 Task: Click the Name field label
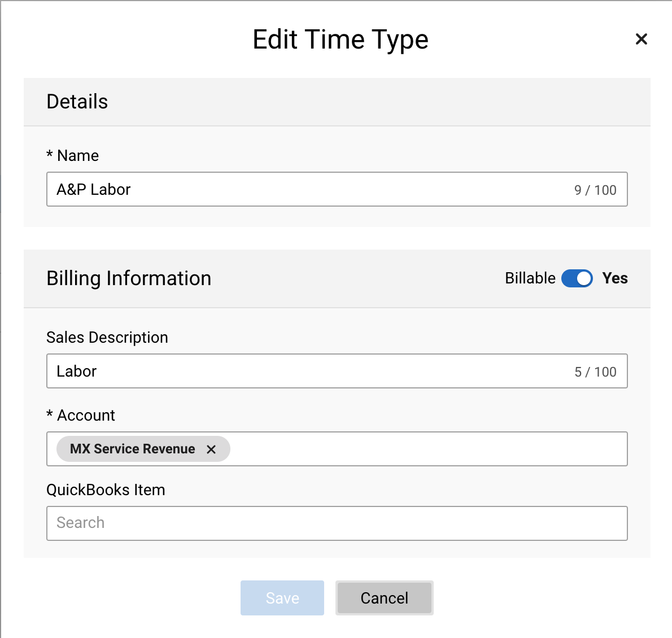(73, 155)
